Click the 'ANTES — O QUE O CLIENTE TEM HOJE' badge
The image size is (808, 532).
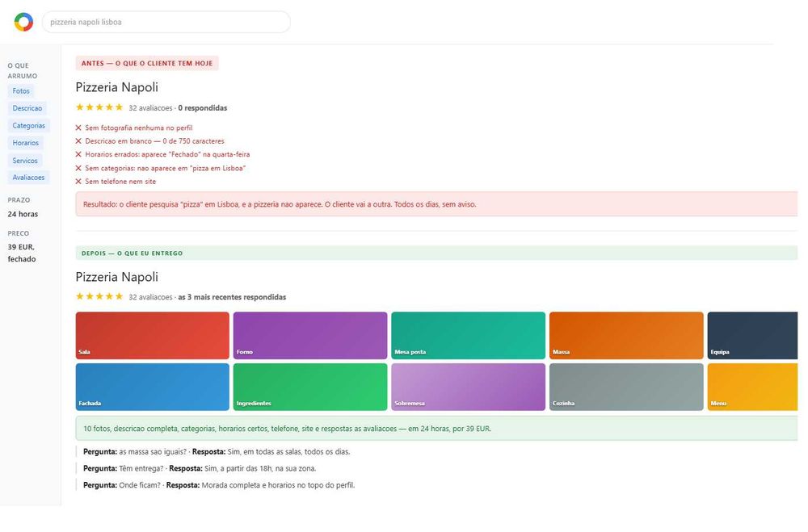coord(147,63)
